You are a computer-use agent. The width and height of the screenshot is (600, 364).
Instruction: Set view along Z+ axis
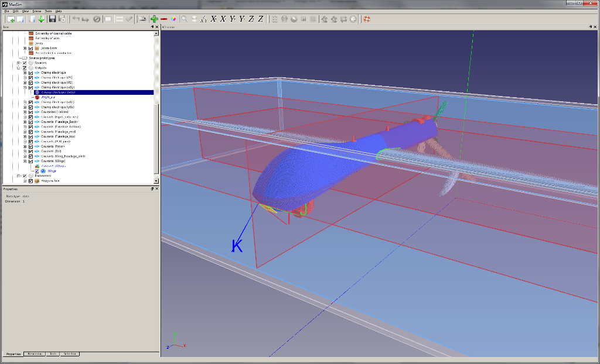(x=251, y=19)
